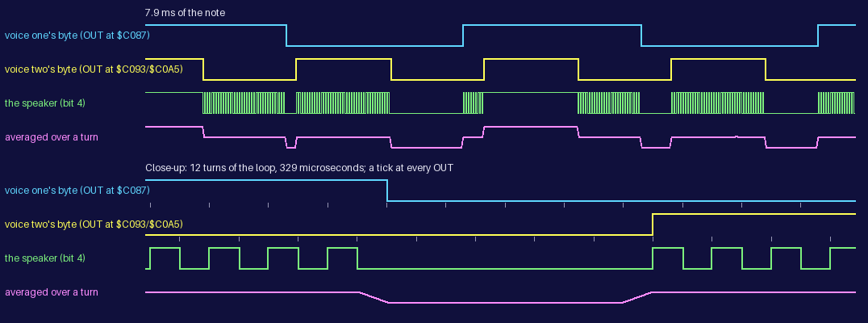Image resolution: width=868 pixels, height=323 pixels.
Task: Click close-up cyan "voice one's byte (OUT at $C087)" label
Action: (x=77, y=191)
